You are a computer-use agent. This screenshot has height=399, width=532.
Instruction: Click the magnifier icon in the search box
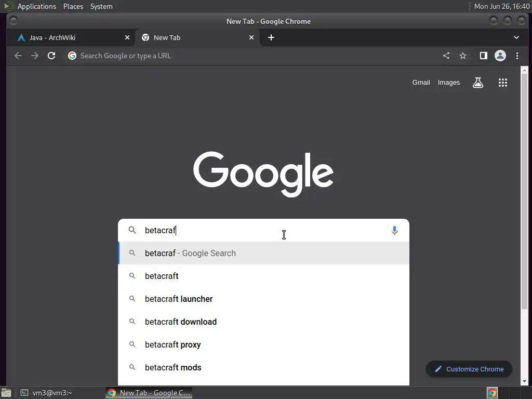[x=132, y=230]
